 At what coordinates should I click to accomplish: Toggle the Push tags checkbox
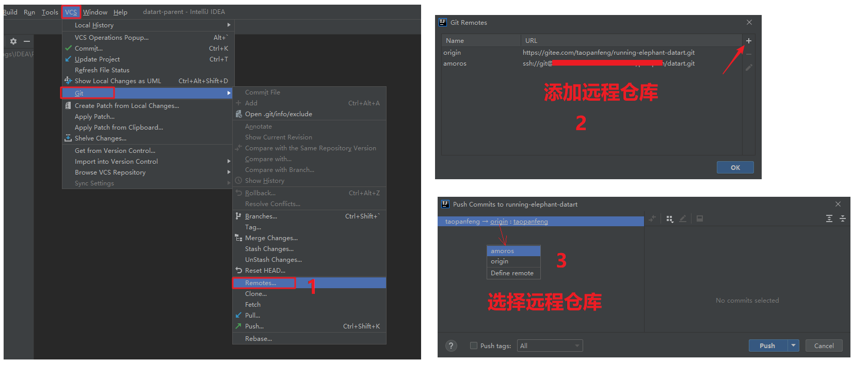point(474,346)
